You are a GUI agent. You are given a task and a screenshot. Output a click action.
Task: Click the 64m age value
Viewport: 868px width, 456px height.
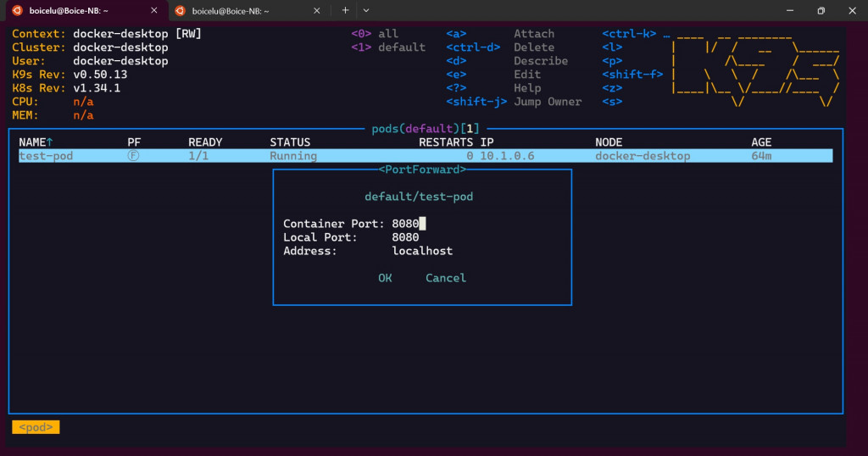click(x=761, y=156)
